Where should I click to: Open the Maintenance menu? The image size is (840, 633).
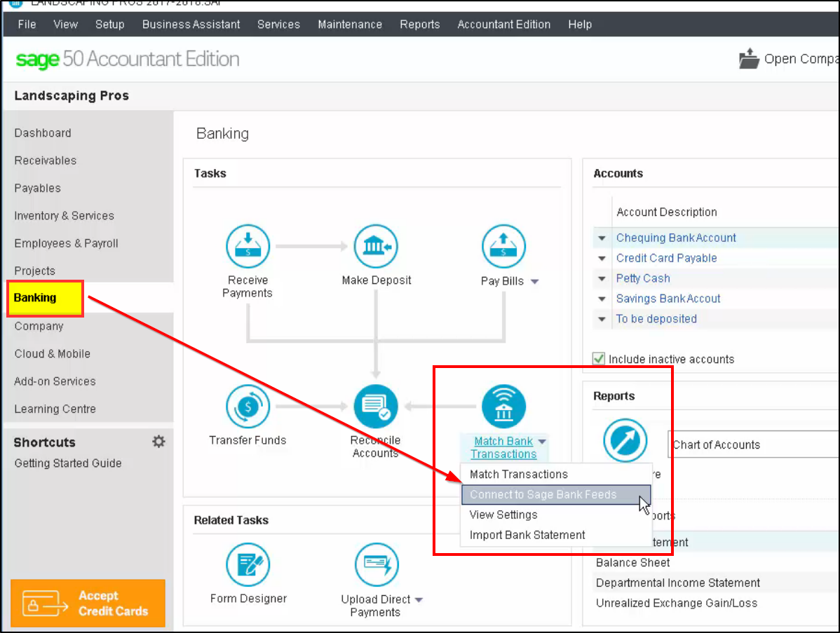pos(350,24)
